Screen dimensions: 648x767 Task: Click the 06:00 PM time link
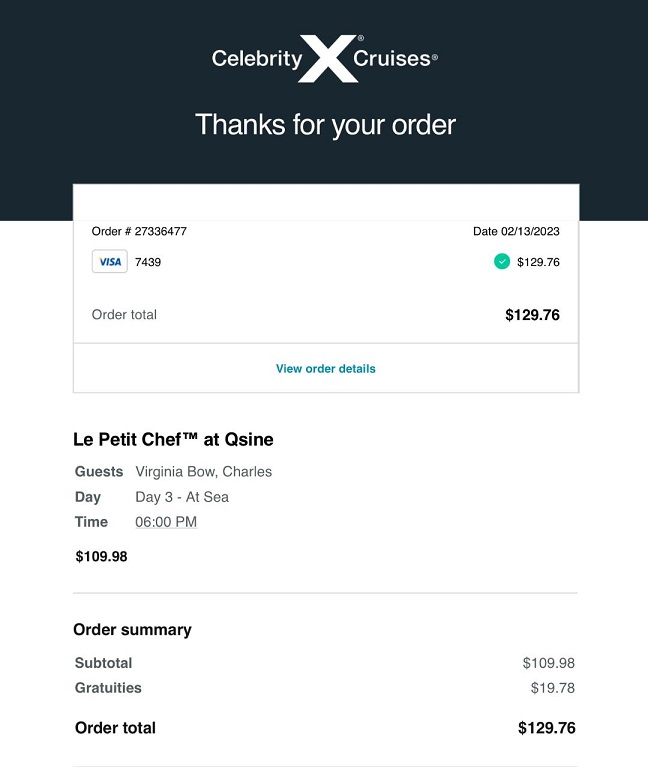click(x=166, y=522)
